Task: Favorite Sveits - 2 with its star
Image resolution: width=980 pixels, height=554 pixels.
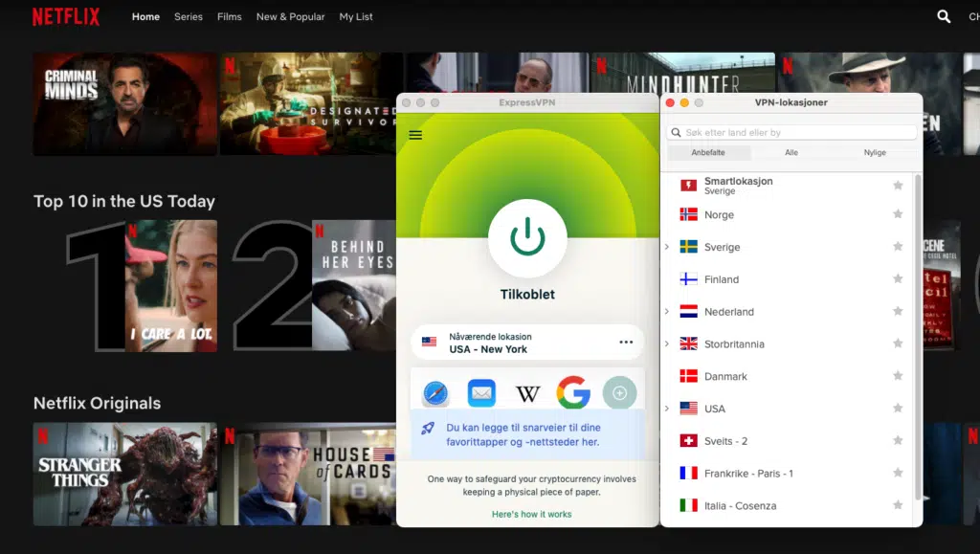Action: point(898,441)
